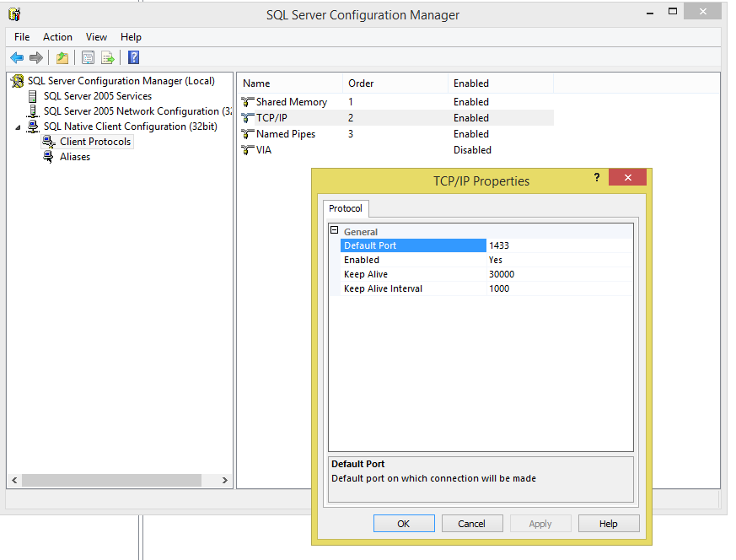Image resolution: width=736 pixels, height=560 pixels.
Task: Click the Order column header
Action: pyautogui.click(x=395, y=83)
